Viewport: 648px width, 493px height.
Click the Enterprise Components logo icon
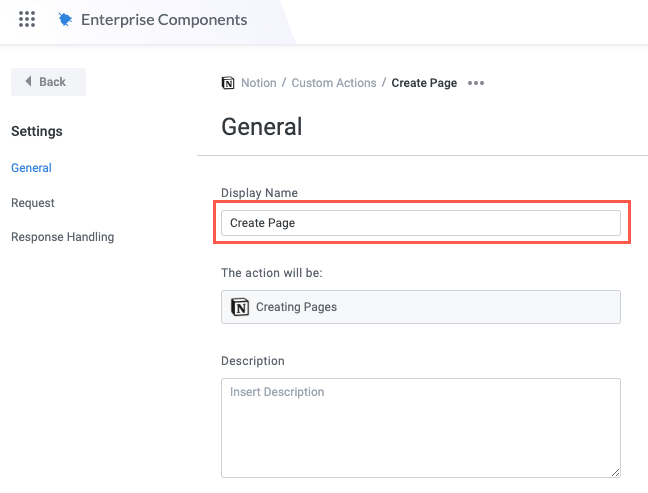(65, 19)
